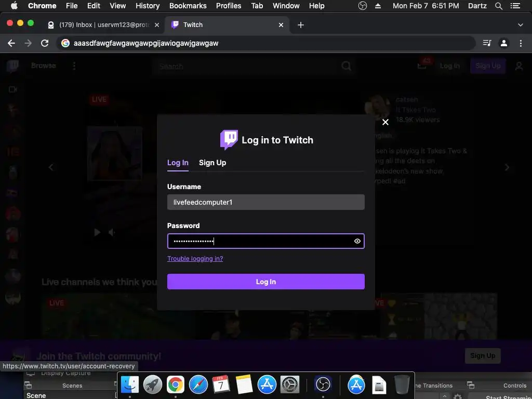Open the Window menu

coord(286,6)
